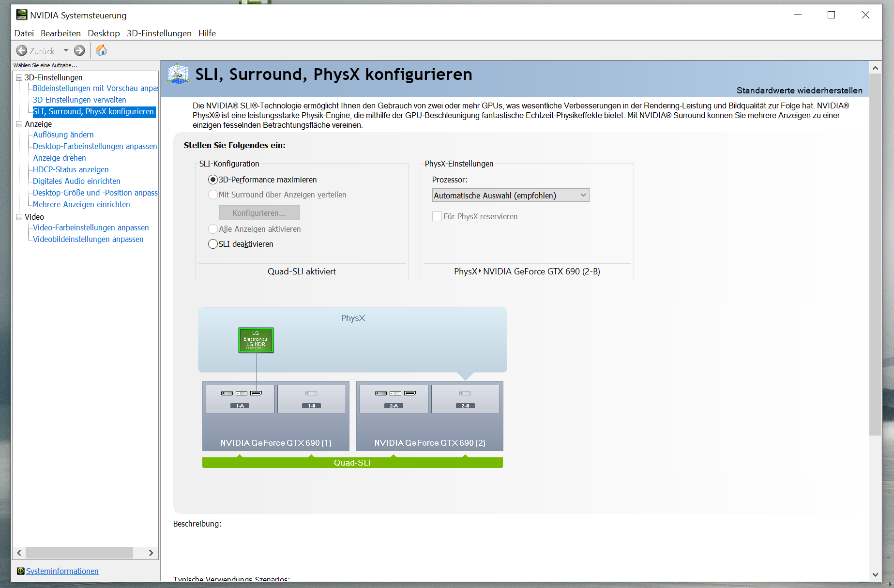Click GPU 2-A connector block
The image size is (894, 588).
[394, 399]
